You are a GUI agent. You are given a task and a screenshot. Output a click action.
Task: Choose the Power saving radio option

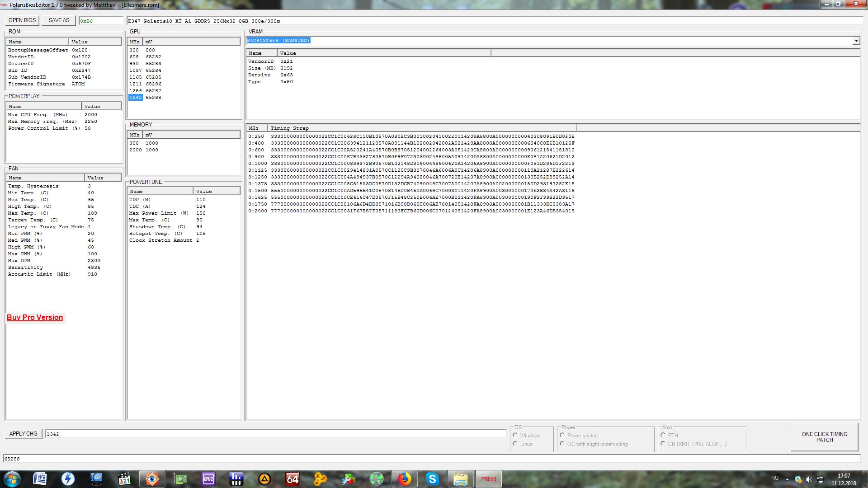coord(562,435)
